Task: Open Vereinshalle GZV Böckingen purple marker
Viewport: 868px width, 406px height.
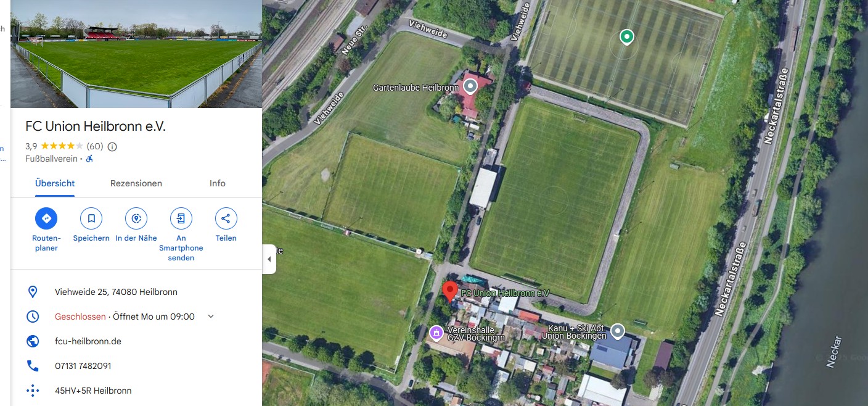Action: 436,333
